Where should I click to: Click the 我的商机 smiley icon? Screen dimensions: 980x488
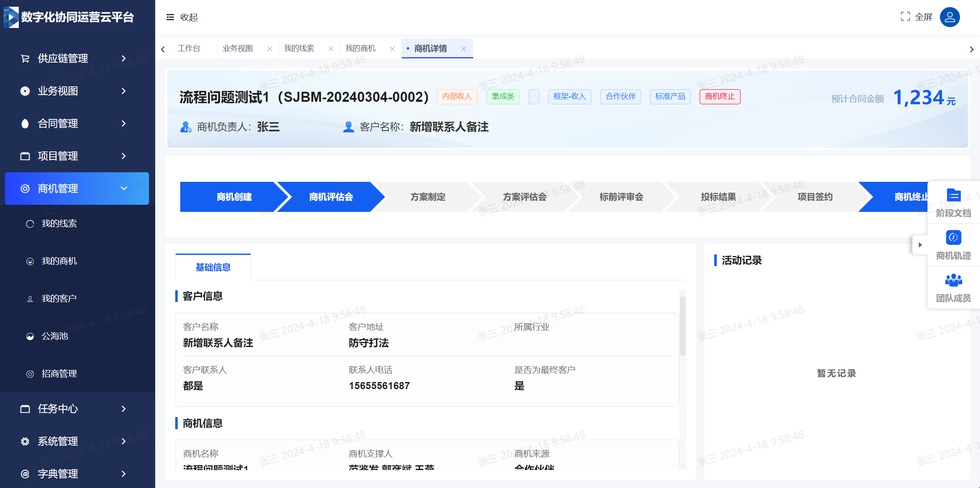30,262
